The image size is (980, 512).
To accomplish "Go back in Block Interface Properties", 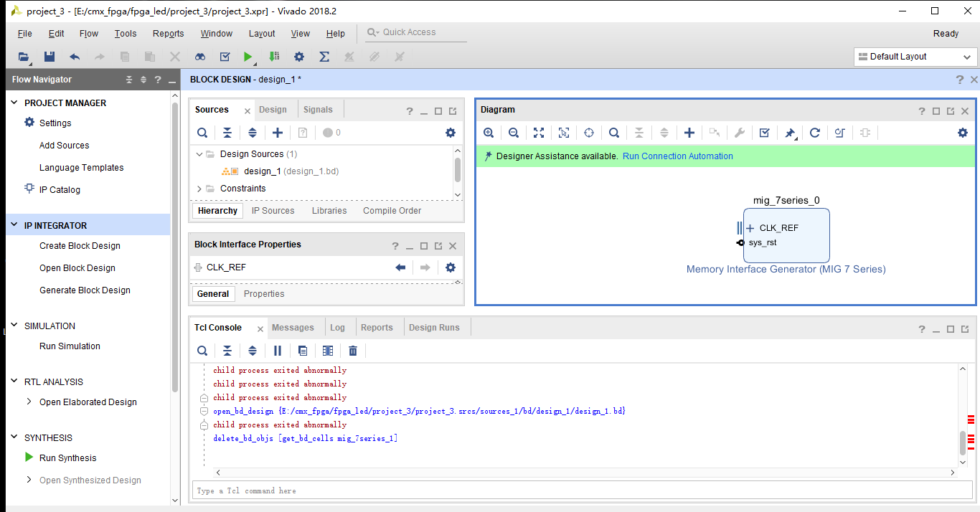I will (x=400, y=267).
